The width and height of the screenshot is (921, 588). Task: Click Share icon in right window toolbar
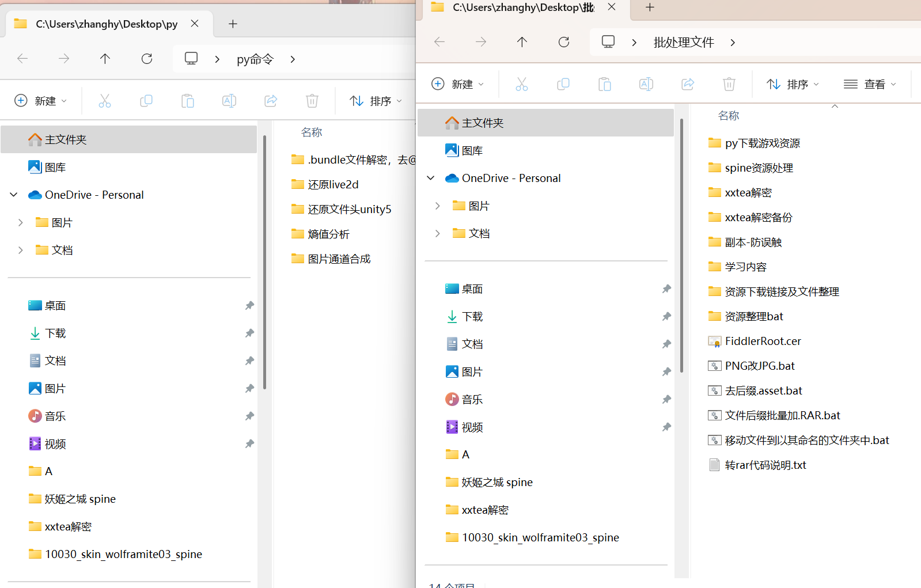[688, 84]
